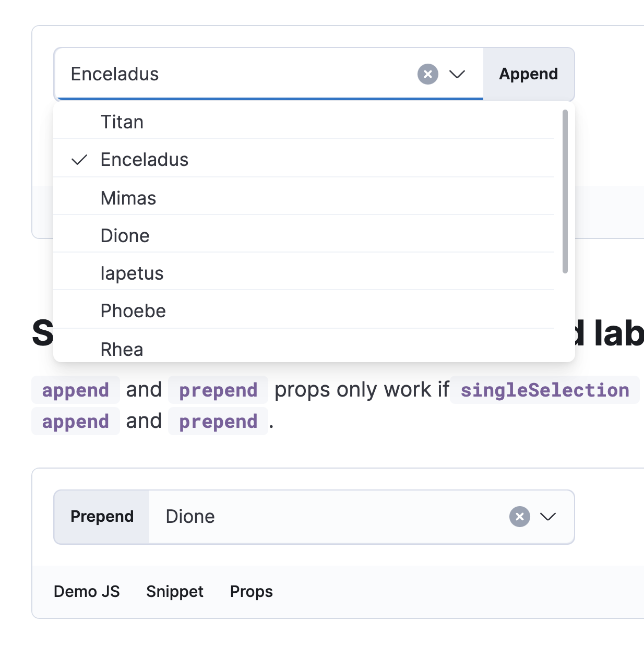Image resolution: width=644 pixels, height=646 pixels.
Task: Focus the Enceladus combo box input field
Action: [x=235, y=74]
